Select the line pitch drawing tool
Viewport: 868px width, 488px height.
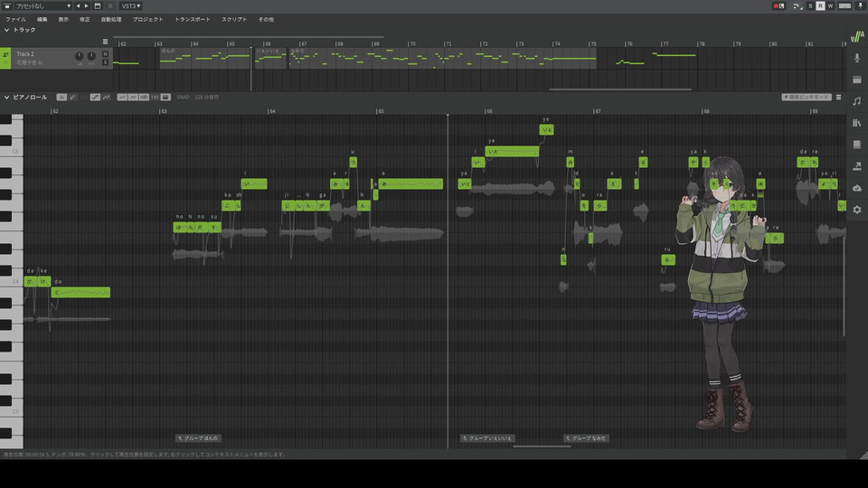coord(95,98)
